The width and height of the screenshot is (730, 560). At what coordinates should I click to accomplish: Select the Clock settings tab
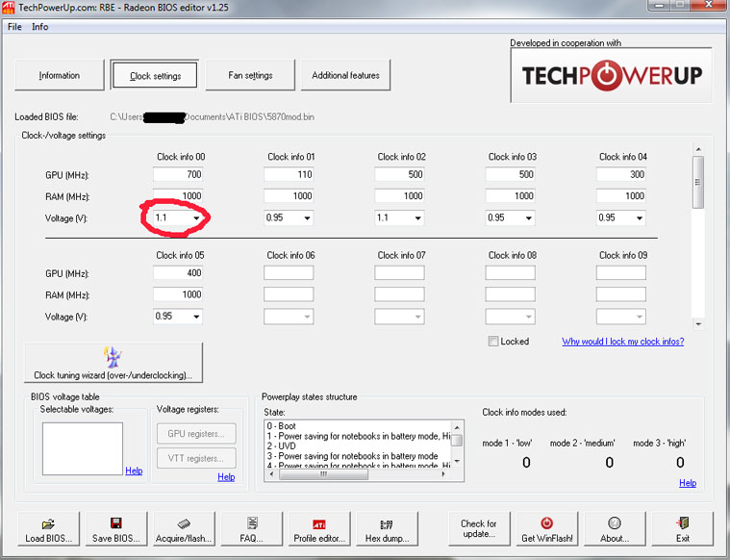155,75
